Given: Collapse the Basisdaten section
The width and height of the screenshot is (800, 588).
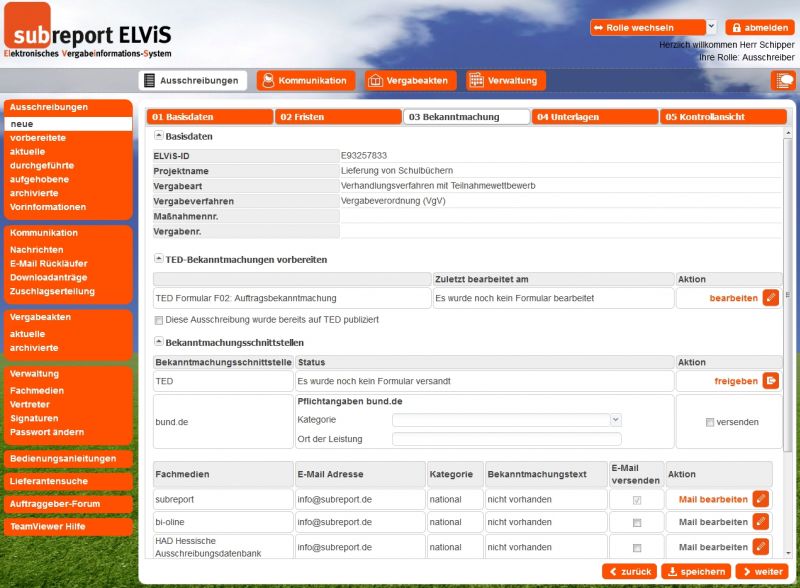Looking at the screenshot, I should point(159,135).
